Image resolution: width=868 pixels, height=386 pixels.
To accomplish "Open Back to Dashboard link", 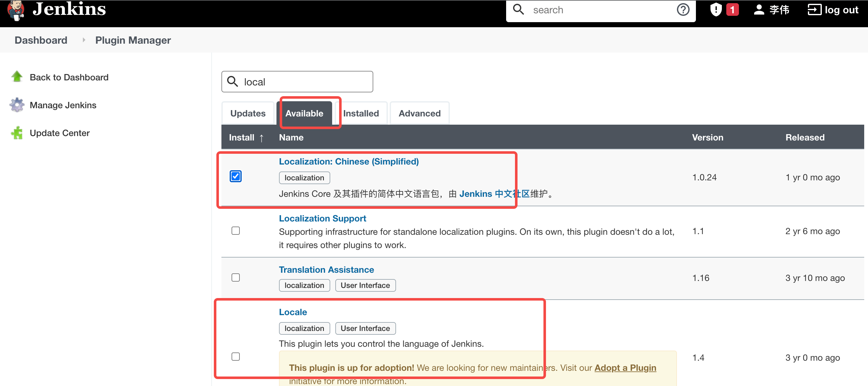I will point(69,77).
